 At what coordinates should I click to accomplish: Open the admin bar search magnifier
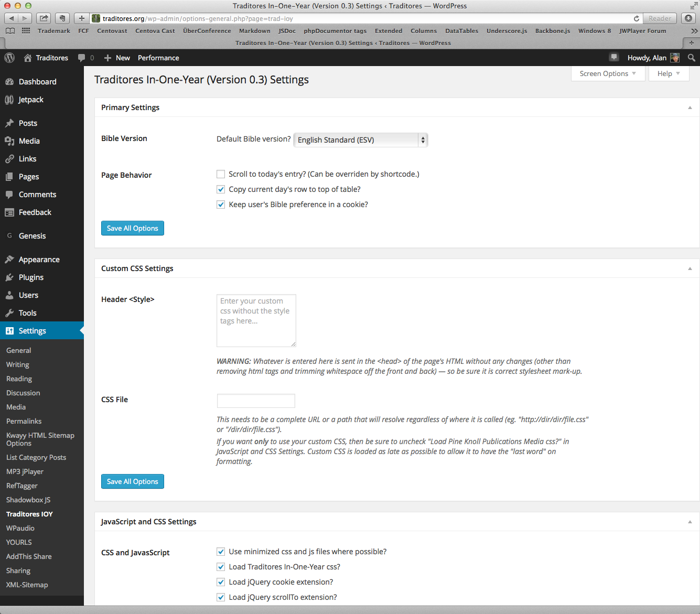point(692,58)
